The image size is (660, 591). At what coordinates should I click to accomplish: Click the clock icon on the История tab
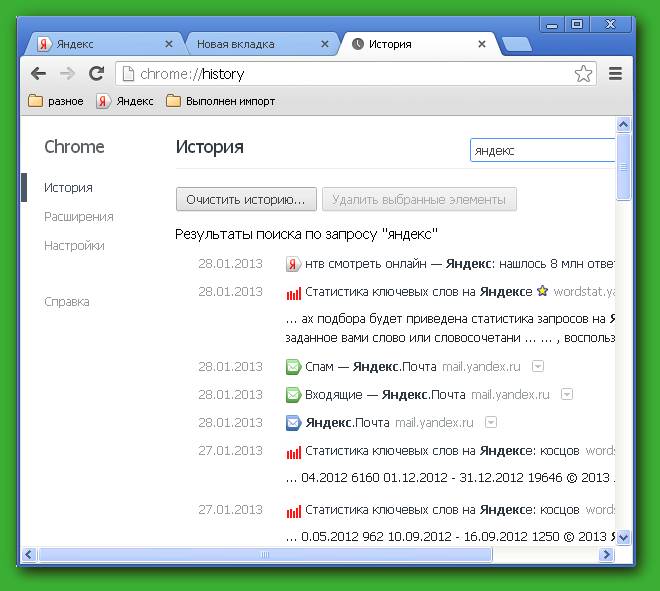pos(358,44)
